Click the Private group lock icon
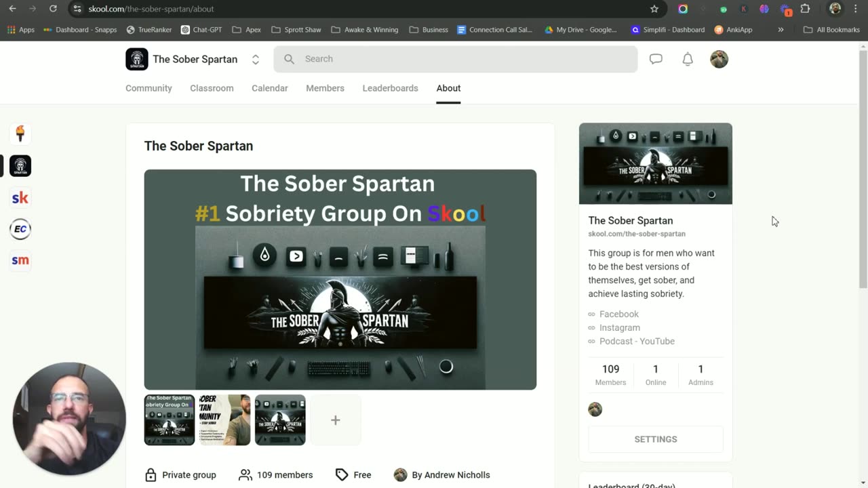 (151, 475)
